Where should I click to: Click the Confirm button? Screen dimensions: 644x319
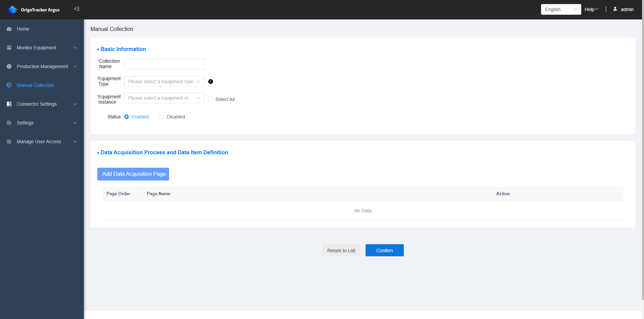(x=384, y=251)
